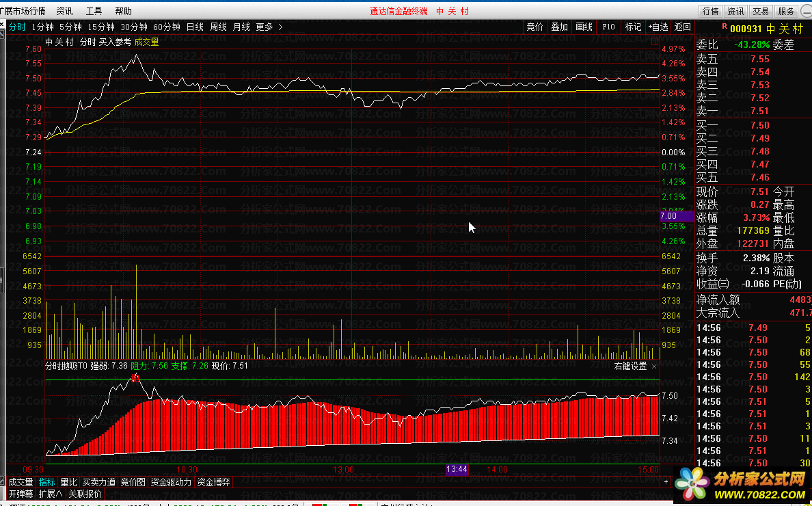Select the 分时 intraday period tab
Screen dimensions: 812x506
point(16,27)
